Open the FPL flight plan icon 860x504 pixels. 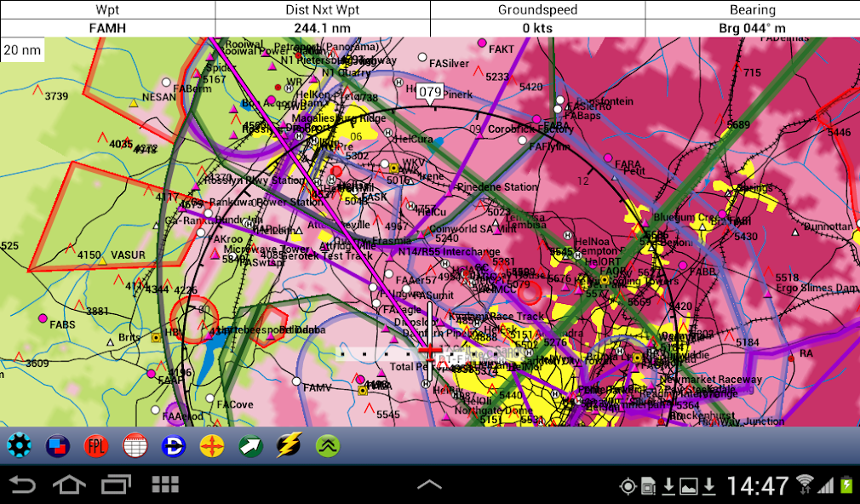click(x=96, y=446)
